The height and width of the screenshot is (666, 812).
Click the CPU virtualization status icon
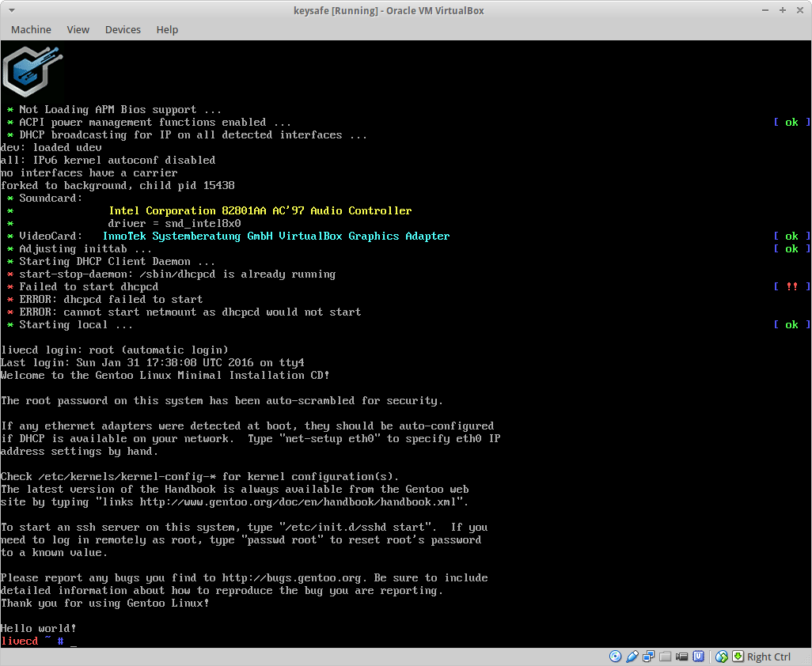tap(699, 657)
